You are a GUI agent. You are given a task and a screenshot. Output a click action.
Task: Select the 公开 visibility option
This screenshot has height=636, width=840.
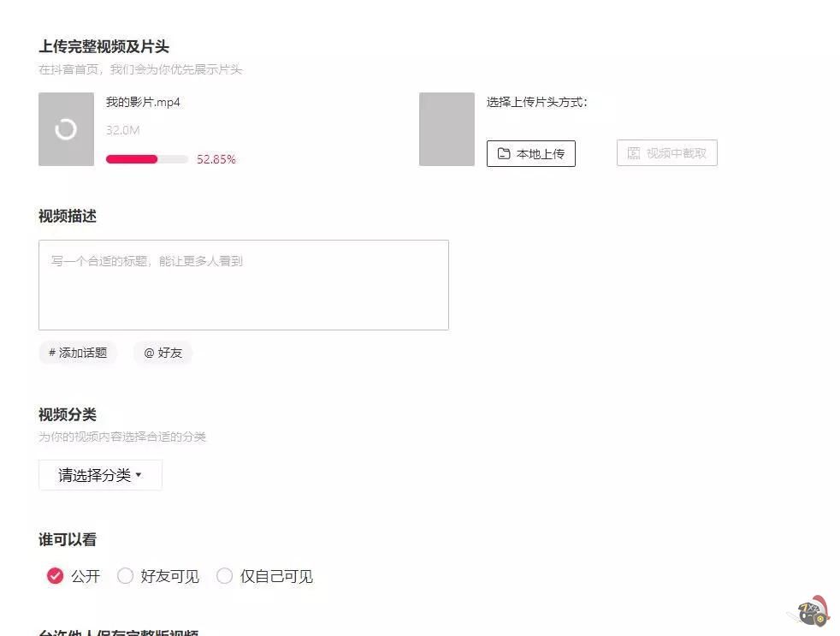pos(55,576)
